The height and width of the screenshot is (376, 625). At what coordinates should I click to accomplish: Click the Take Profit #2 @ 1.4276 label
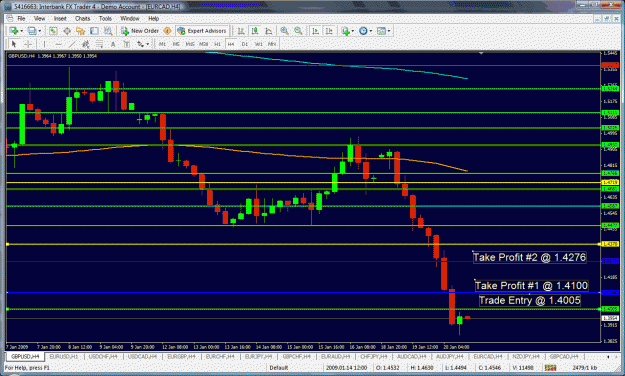529,257
